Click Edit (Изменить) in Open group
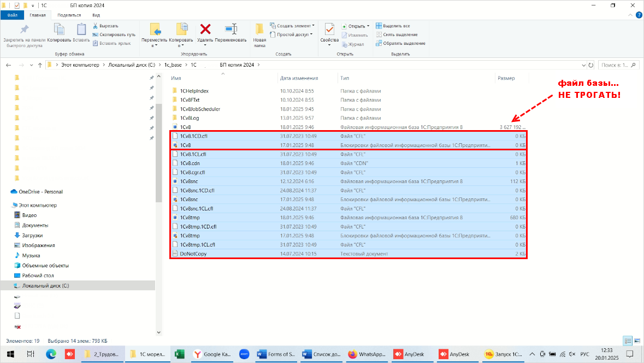 (x=355, y=35)
